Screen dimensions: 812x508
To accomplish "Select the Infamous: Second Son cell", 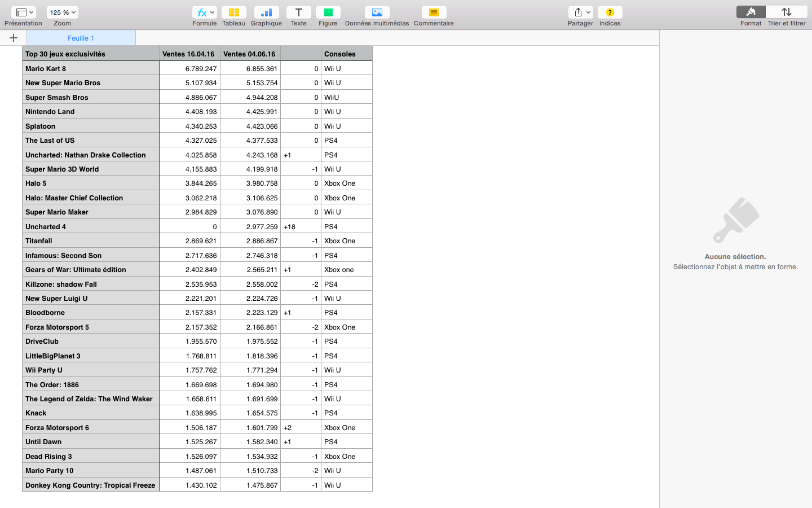I will (91, 255).
